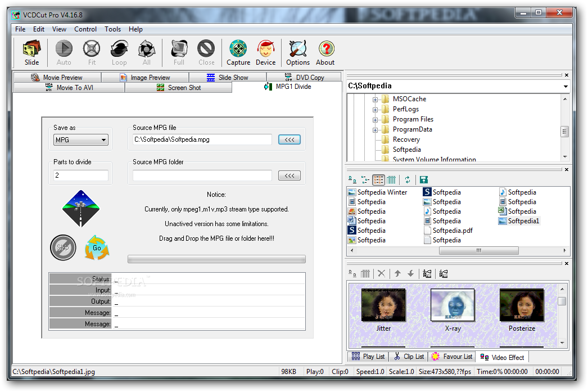
Task: Switch file list to details view
Action: 391,180
